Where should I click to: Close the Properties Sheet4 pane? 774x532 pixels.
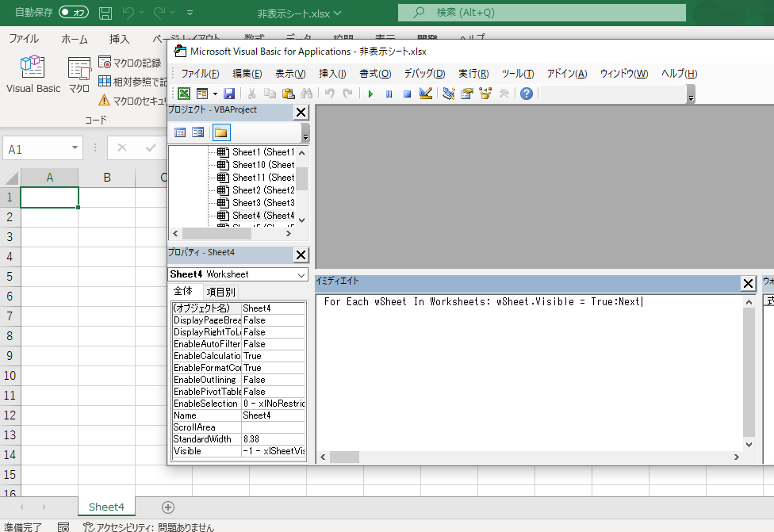(301, 255)
